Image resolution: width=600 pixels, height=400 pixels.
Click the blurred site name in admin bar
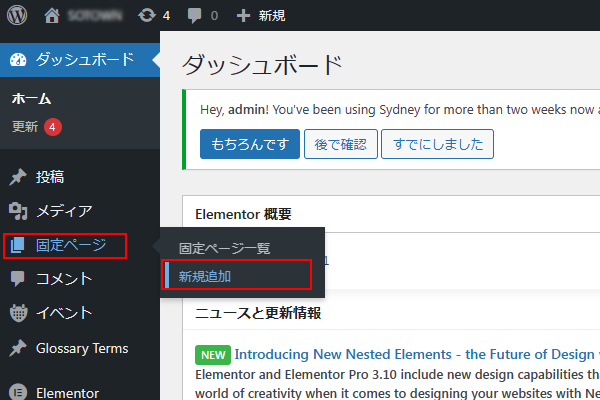[95, 16]
